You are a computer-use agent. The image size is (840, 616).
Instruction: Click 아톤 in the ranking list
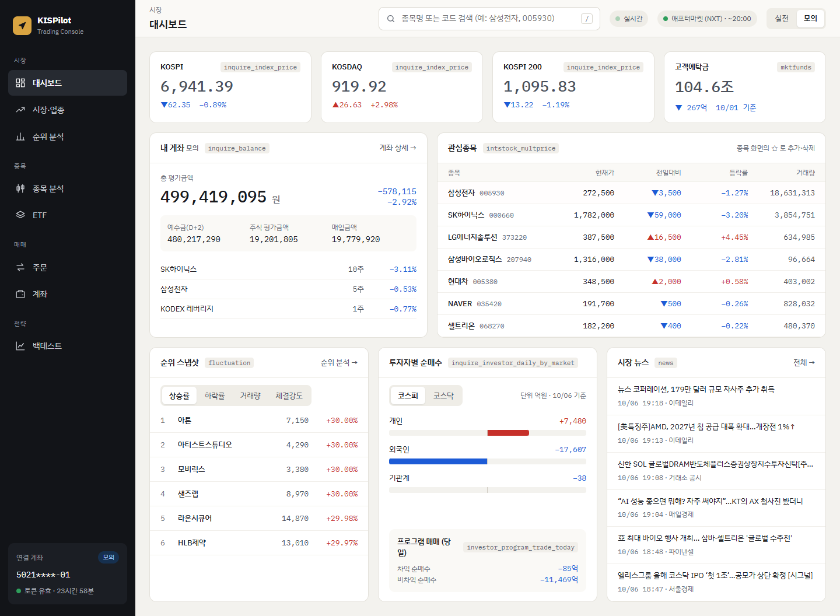259,421
